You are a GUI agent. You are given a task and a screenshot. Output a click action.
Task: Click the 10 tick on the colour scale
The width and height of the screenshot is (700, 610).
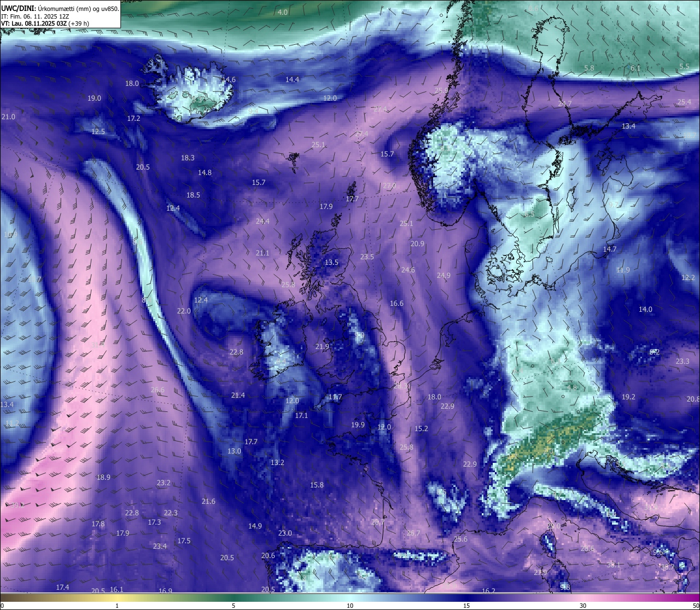coord(350,606)
